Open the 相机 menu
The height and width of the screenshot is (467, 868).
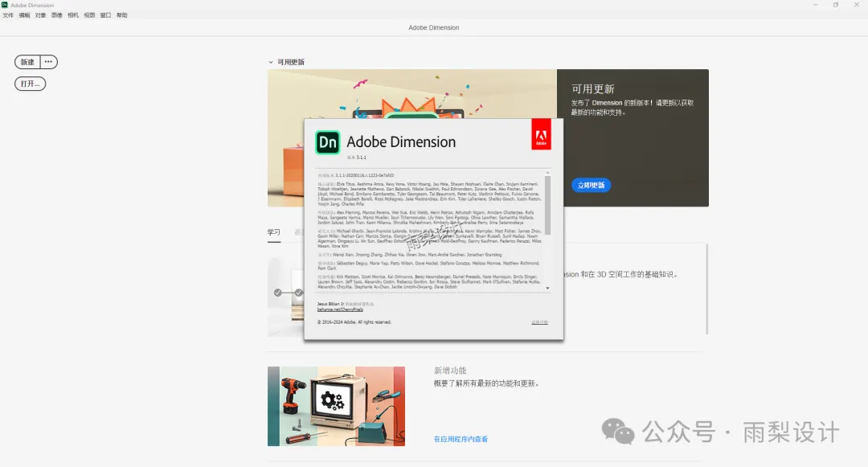point(73,15)
